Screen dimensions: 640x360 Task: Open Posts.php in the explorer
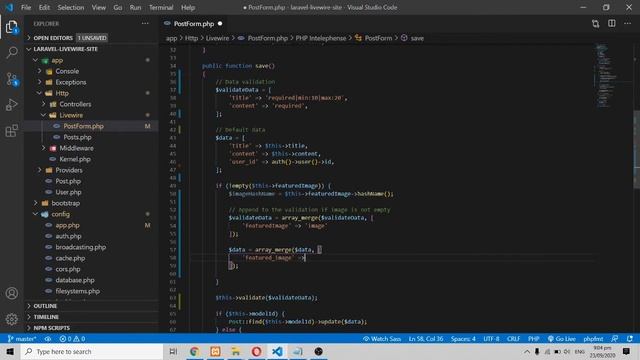pos(77,137)
